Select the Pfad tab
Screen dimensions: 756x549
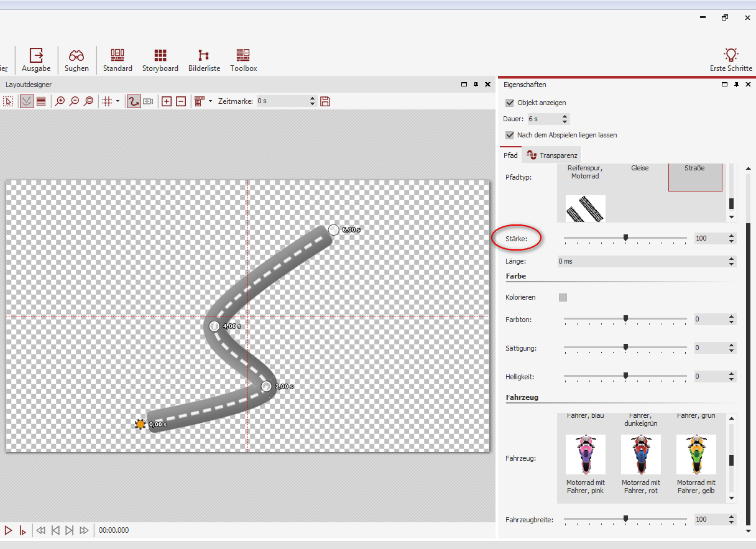(x=510, y=155)
